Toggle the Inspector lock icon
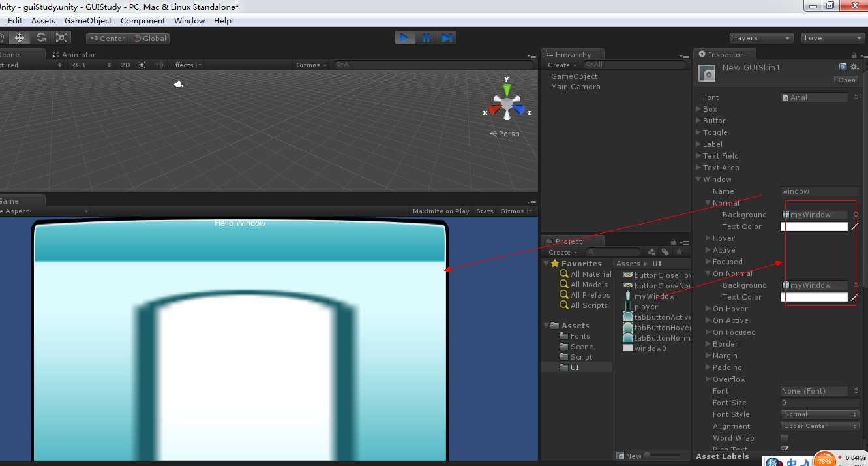868x466 pixels. click(x=854, y=55)
